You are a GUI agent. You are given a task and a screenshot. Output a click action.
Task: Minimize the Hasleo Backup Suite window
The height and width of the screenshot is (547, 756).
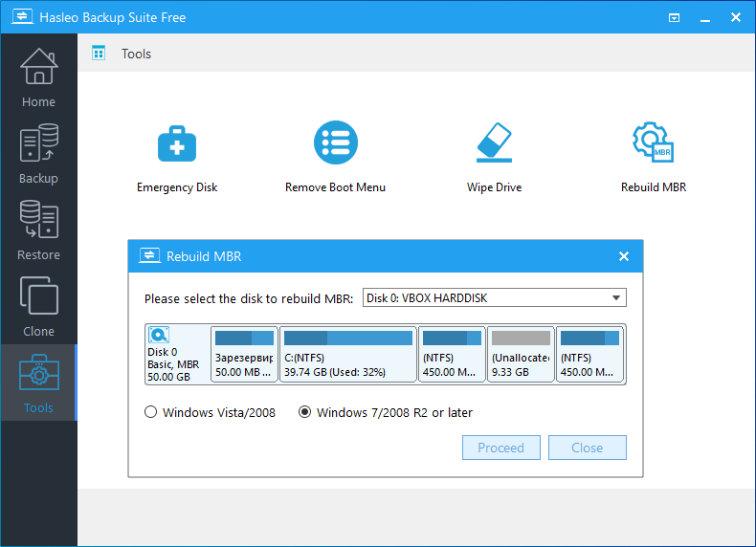(705, 18)
